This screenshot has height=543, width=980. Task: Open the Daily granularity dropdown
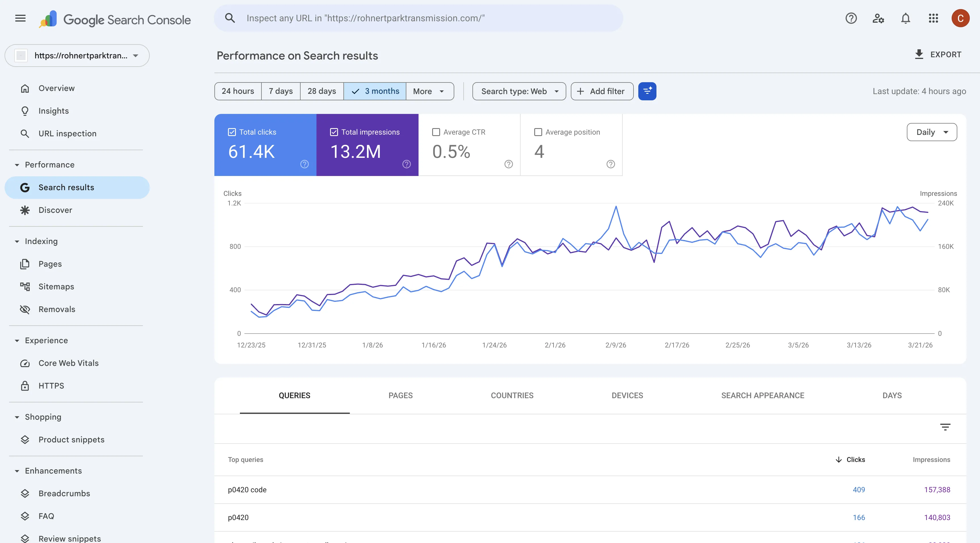931,132
